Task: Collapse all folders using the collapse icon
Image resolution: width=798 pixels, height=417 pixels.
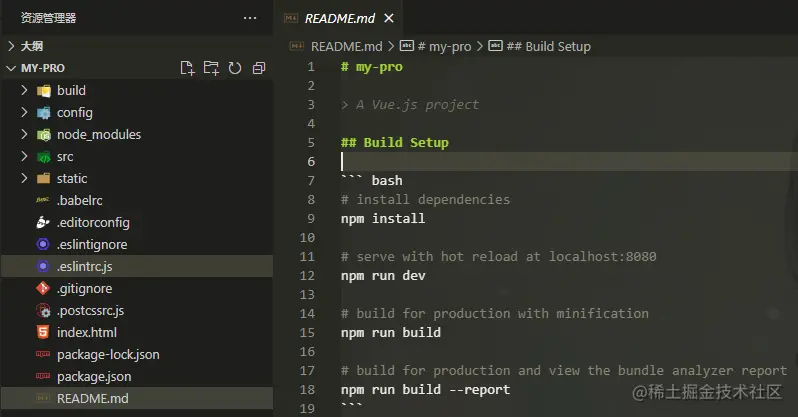Action: tap(259, 68)
